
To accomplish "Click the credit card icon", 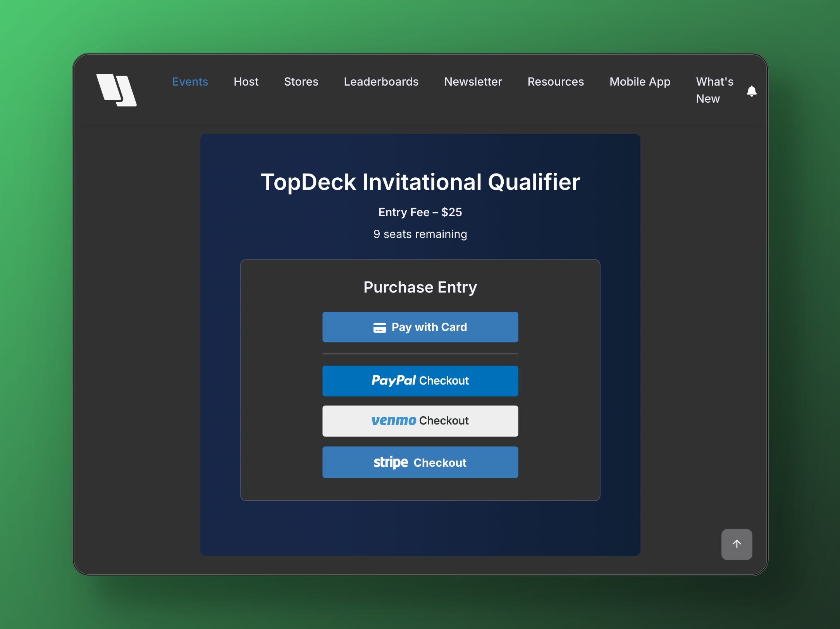I will pyautogui.click(x=379, y=328).
